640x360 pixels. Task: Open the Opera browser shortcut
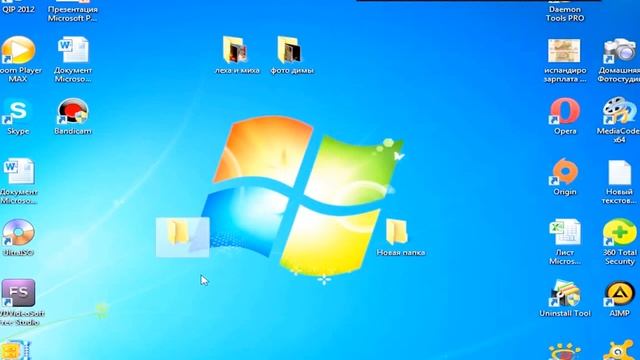coord(565,116)
